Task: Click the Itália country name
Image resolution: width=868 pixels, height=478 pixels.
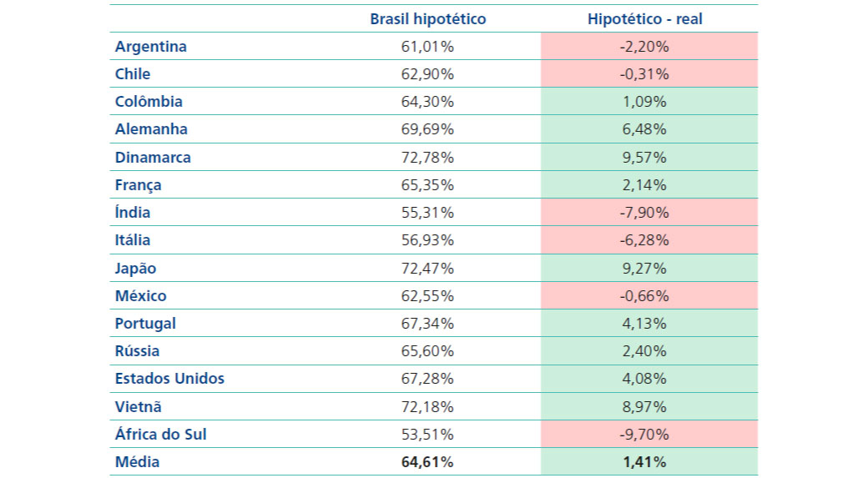Action: [x=133, y=240]
